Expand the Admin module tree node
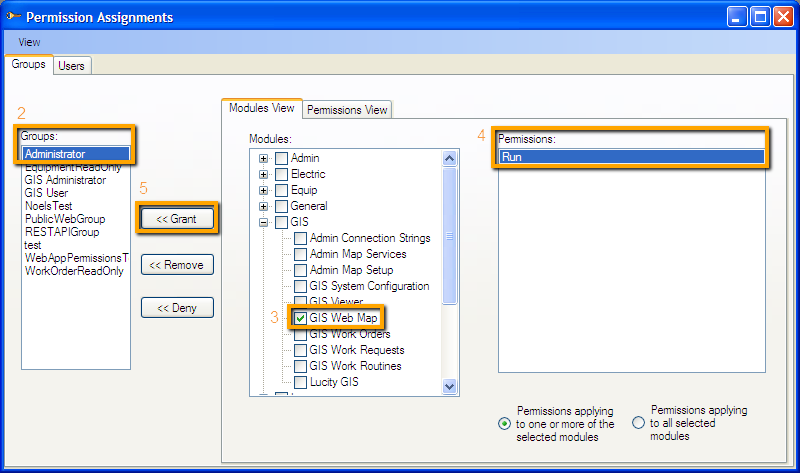This screenshot has height=473, width=800. point(264,158)
